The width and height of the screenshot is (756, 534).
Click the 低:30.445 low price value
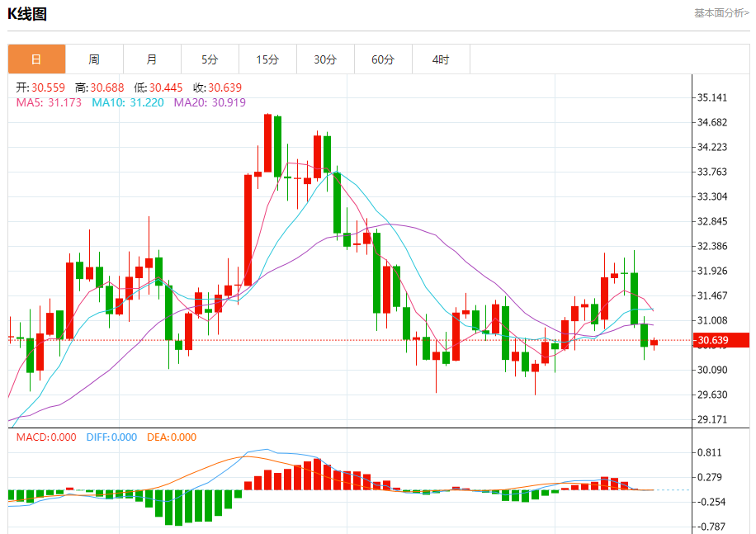[x=158, y=87]
